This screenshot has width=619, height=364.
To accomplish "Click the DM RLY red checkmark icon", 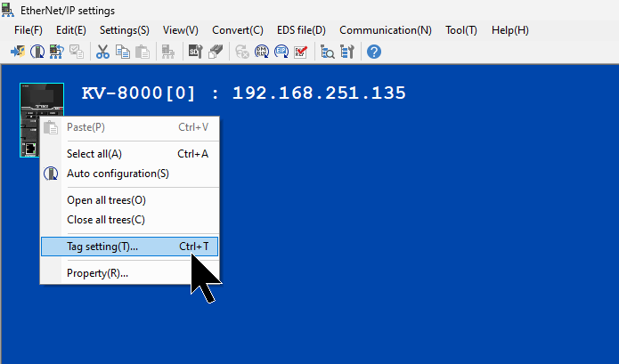I will point(301,52).
